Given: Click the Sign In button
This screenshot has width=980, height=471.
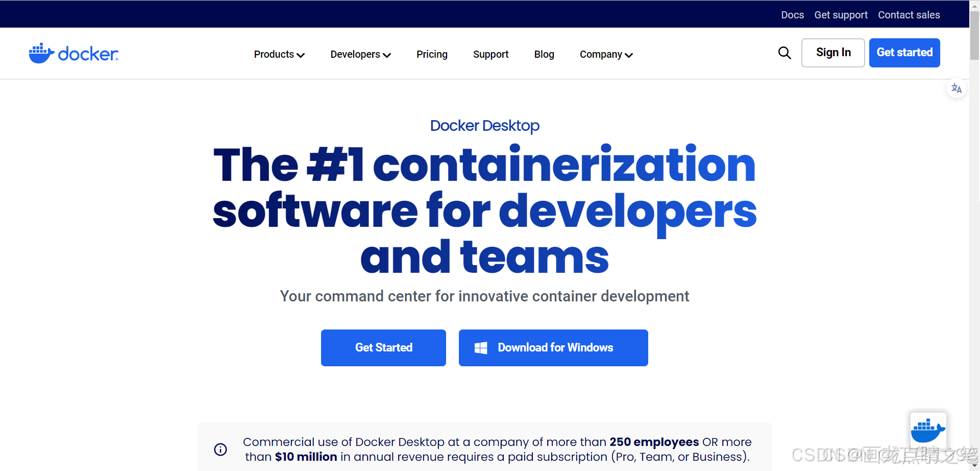Looking at the screenshot, I should [833, 53].
